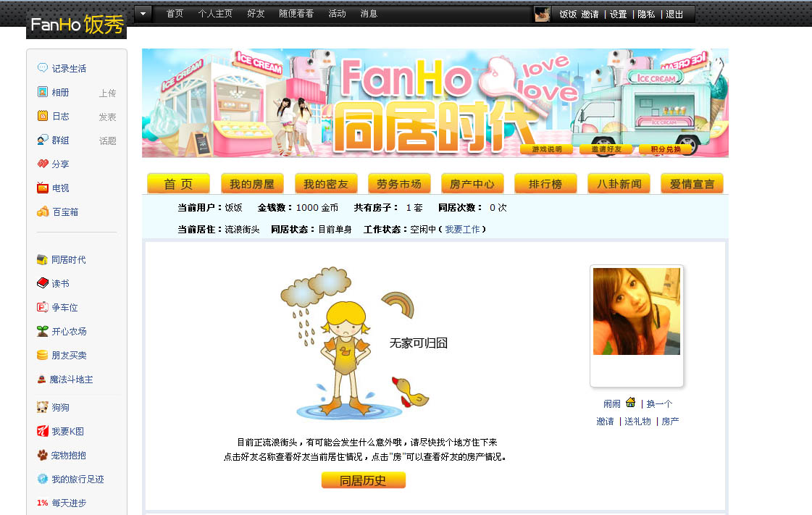Screen dimensions: 812x515
Task: Click 上传 next to 相册
Action: tap(108, 93)
